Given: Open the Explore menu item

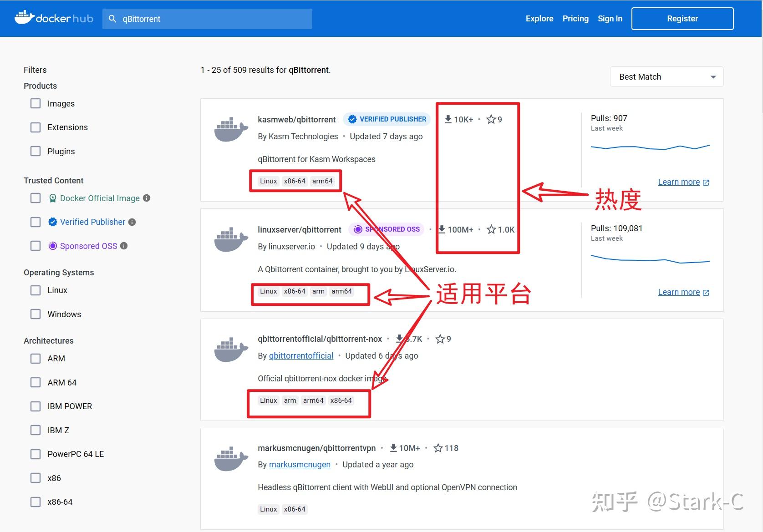Looking at the screenshot, I should (x=539, y=19).
